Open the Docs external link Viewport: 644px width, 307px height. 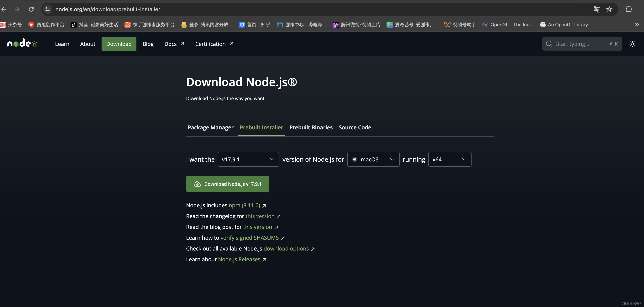pyautogui.click(x=174, y=44)
